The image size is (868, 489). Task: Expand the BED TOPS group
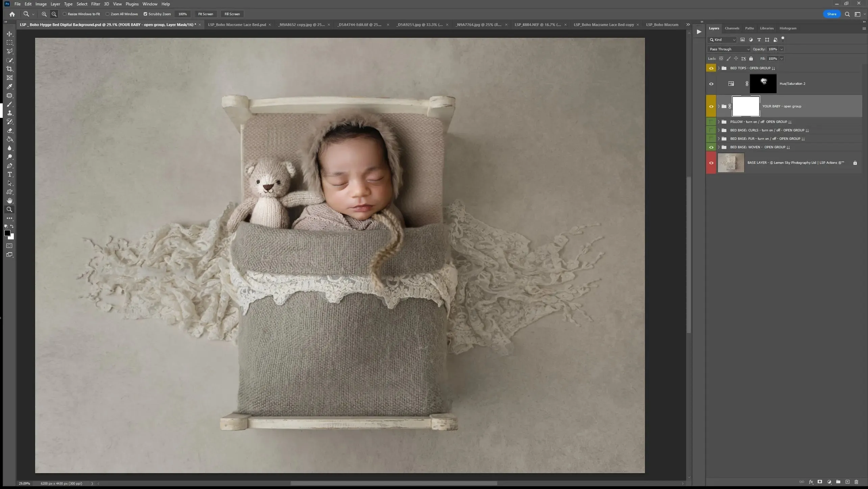(719, 68)
